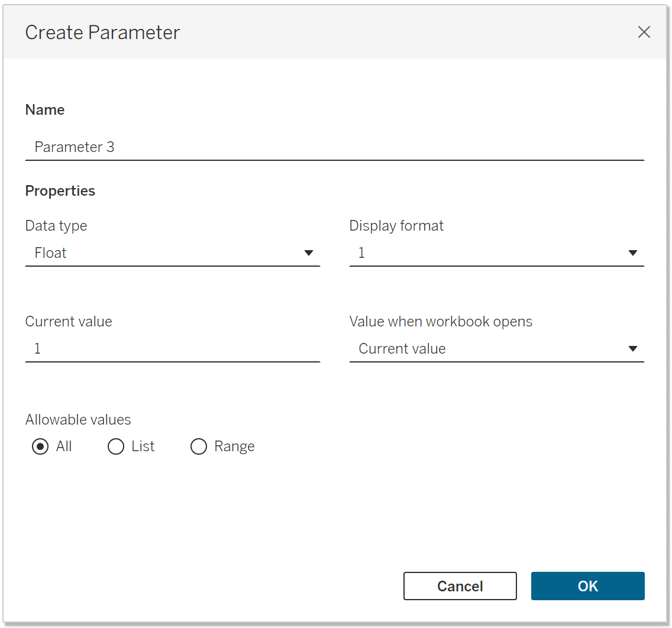672x628 pixels.
Task: Select the All allowable values radio button
Action: (x=40, y=446)
